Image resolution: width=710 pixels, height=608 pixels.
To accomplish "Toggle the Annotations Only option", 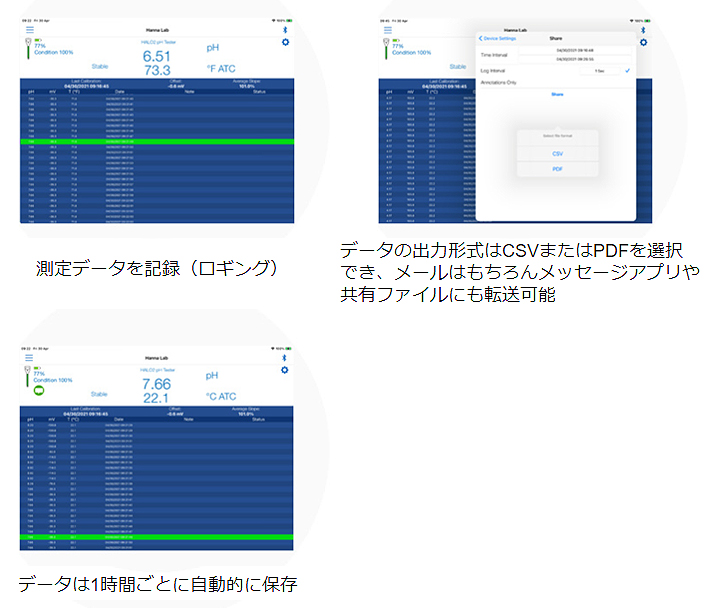I will click(502, 82).
